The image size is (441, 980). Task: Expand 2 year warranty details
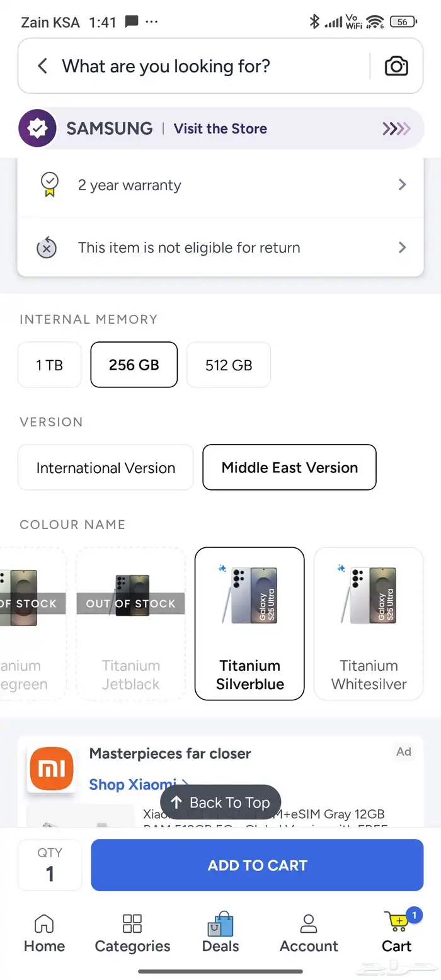click(x=403, y=185)
